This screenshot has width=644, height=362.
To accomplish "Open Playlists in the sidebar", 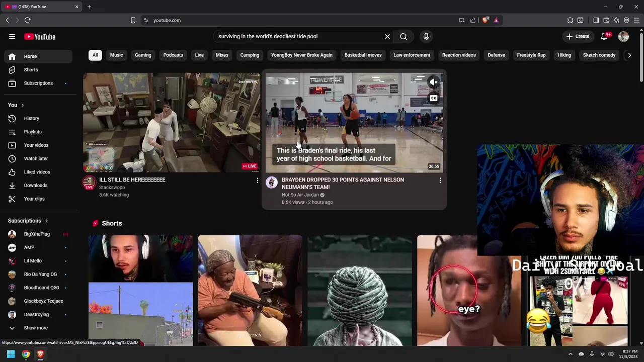I will point(38,132).
